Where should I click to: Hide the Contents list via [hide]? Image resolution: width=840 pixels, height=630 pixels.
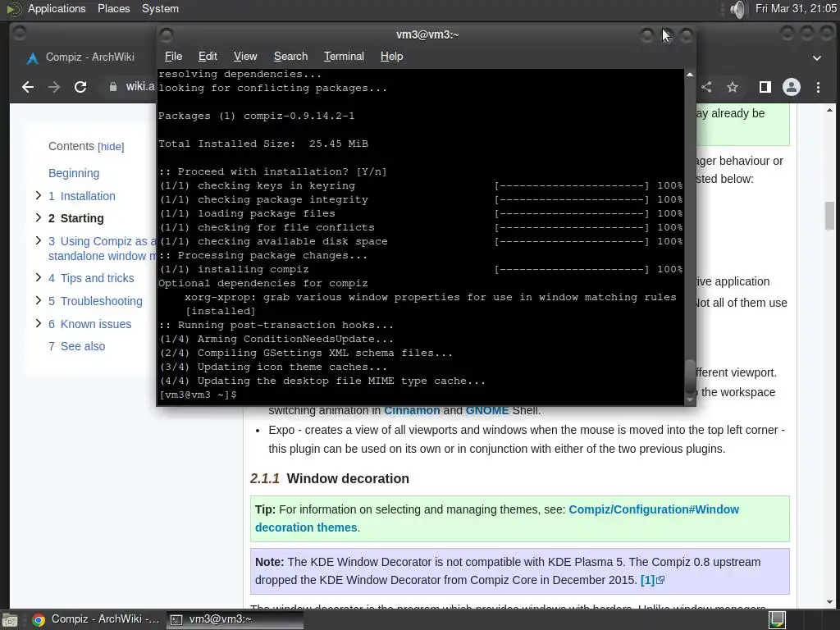111,147
